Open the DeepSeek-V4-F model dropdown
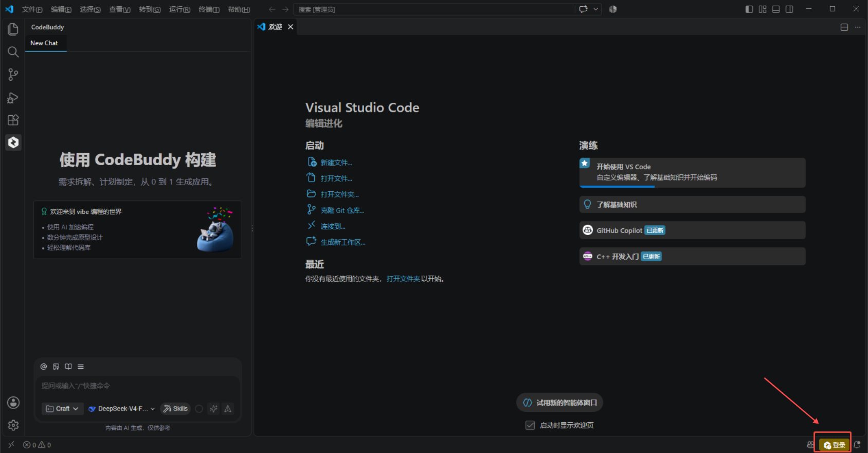This screenshot has height=453, width=868. 122,409
